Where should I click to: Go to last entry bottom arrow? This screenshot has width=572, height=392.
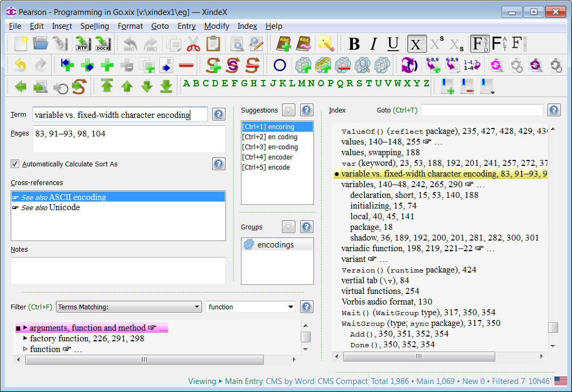pyautogui.click(x=166, y=86)
